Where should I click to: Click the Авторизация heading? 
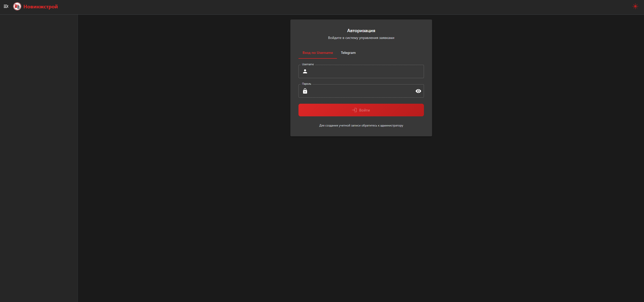(361, 31)
